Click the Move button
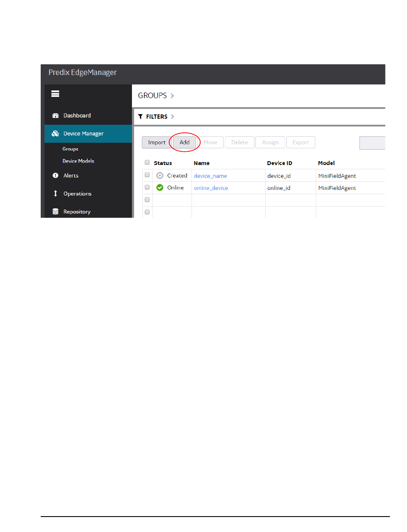The image size is (407, 532). click(210, 142)
